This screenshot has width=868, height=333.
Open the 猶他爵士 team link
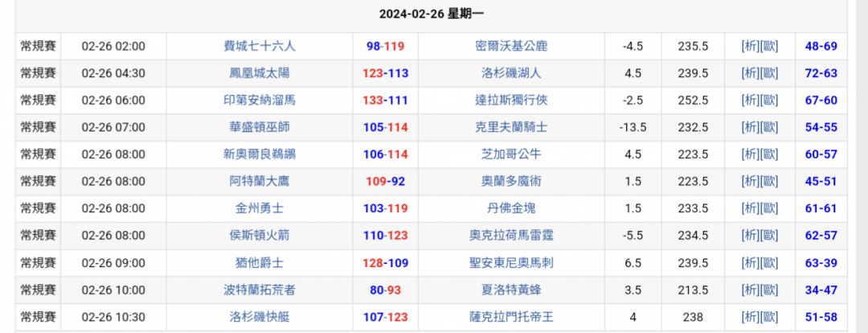[260, 263]
